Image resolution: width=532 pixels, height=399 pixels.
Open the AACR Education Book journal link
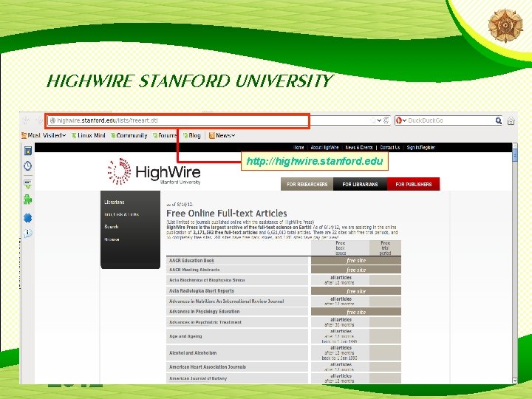click(191, 261)
